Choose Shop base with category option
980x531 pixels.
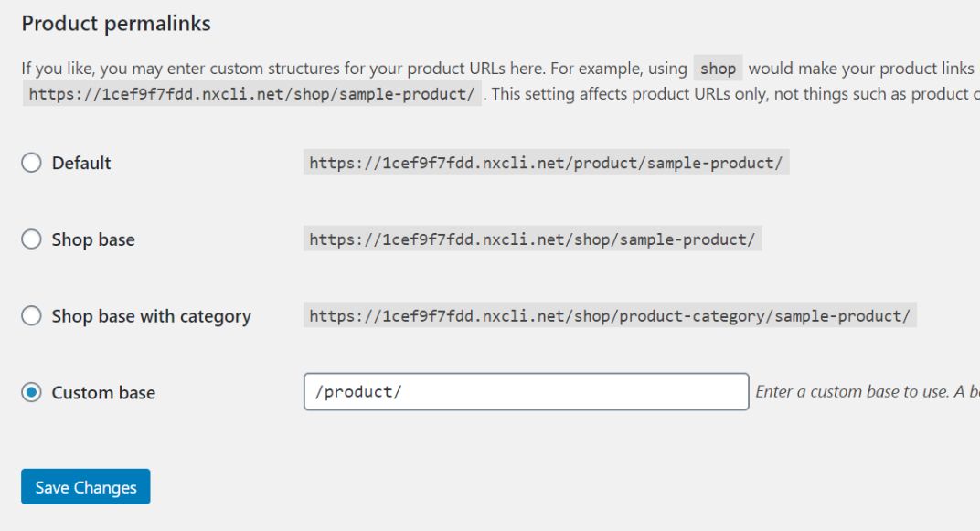pos(32,315)
